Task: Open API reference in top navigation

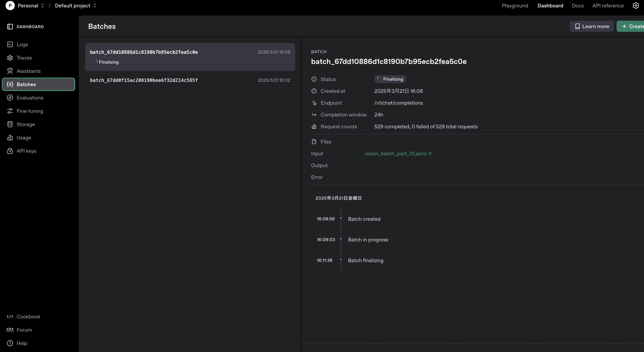Action: click(x=608, y=6)
